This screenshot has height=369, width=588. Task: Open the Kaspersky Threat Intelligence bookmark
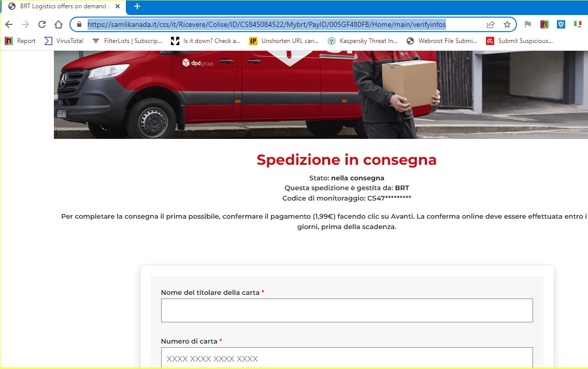363,41
